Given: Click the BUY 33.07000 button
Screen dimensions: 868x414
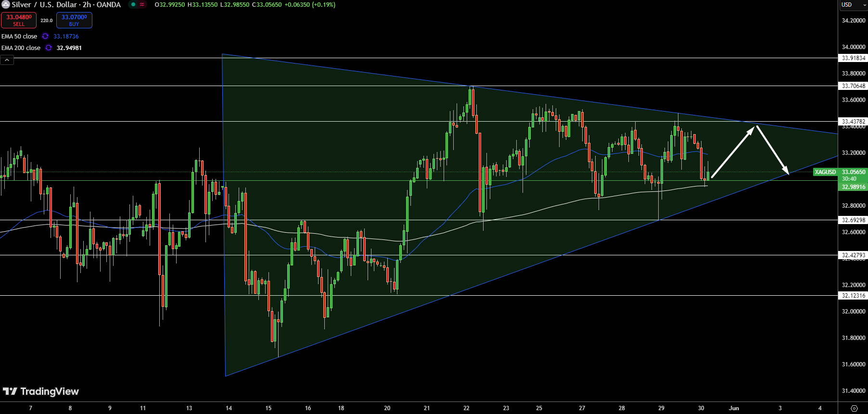Looking at the screenshot, I should click(74, 20).
